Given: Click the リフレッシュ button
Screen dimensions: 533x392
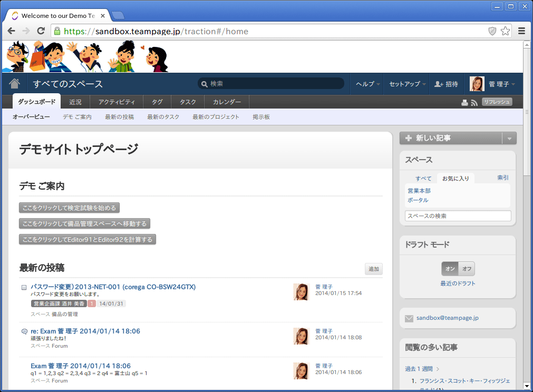Looking at the screenshot, I should 497,102.
